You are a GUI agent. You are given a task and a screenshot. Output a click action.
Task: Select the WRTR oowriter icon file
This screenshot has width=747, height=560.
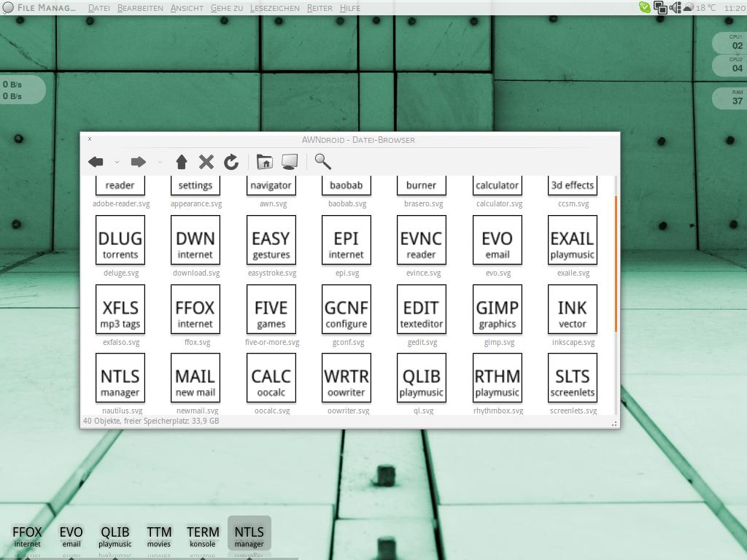click(347, 378)
